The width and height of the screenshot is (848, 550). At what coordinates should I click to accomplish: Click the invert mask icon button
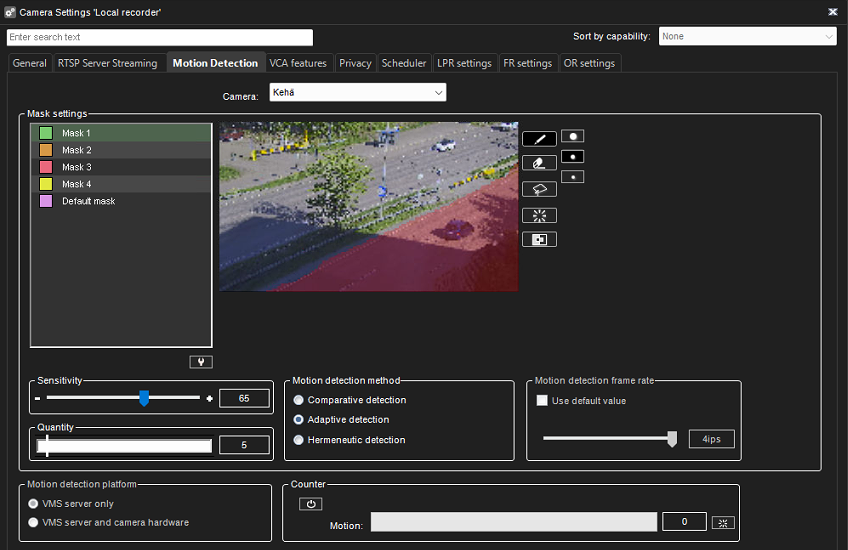539,239
